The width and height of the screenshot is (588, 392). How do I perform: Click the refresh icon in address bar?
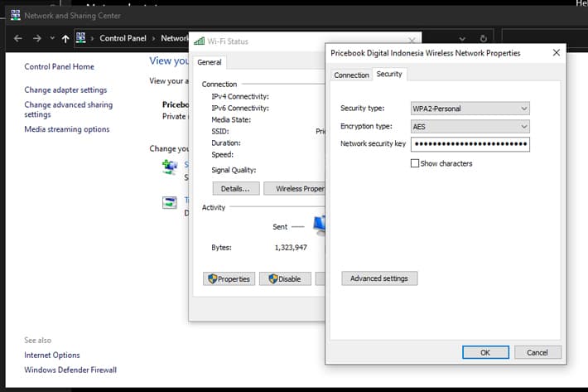pos(484,38)
